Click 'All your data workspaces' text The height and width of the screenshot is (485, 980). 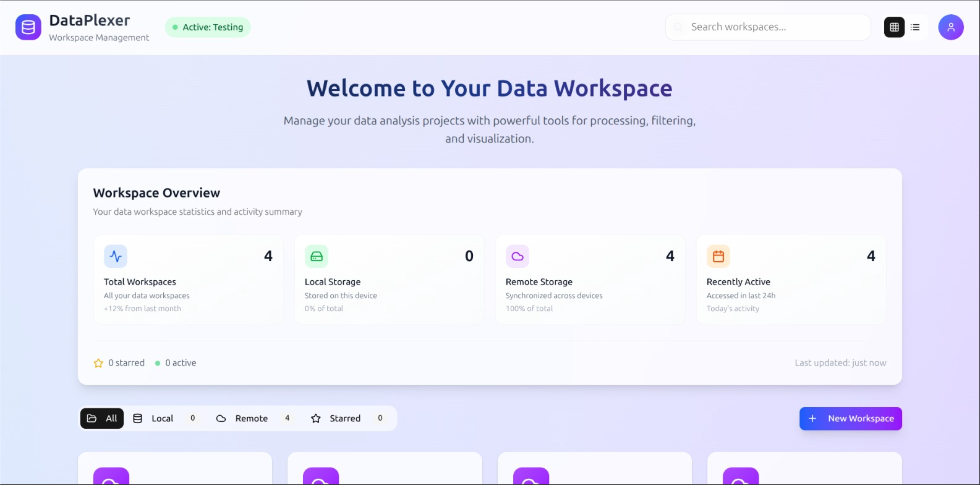click(146, 295)
